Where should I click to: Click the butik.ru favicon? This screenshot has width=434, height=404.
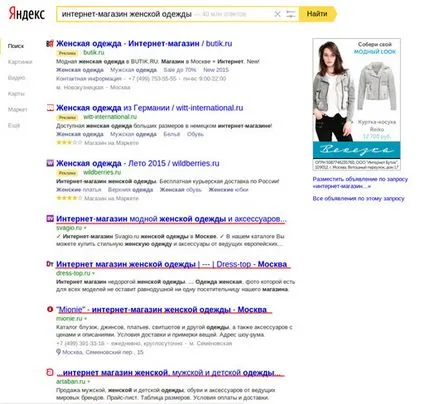[x=50, y=44]
